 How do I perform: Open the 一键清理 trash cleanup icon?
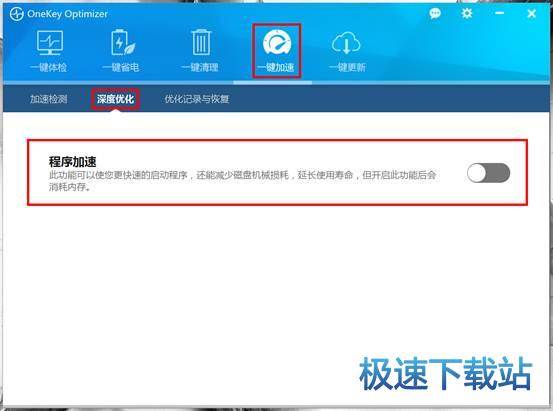[201, 42]
